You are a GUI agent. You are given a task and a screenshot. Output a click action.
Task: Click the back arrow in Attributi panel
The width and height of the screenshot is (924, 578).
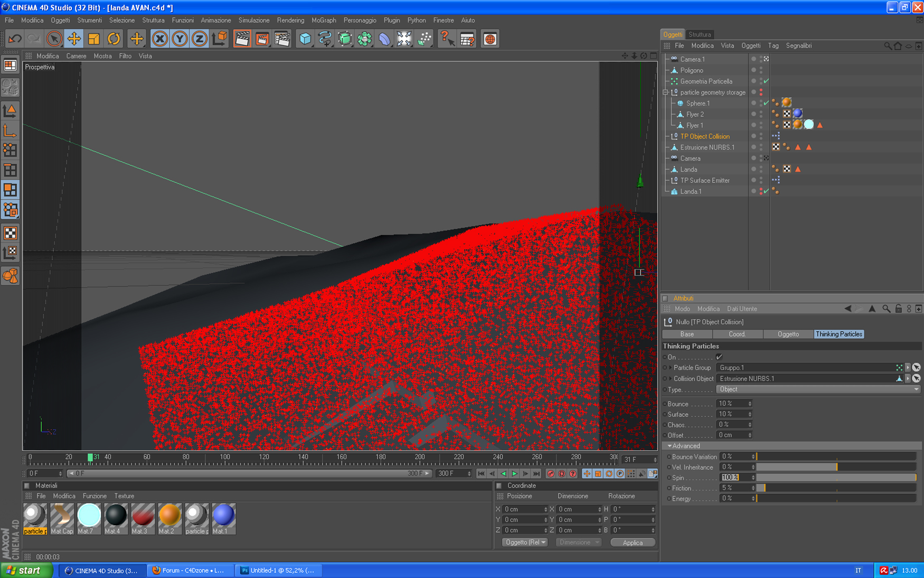[848, 309]
